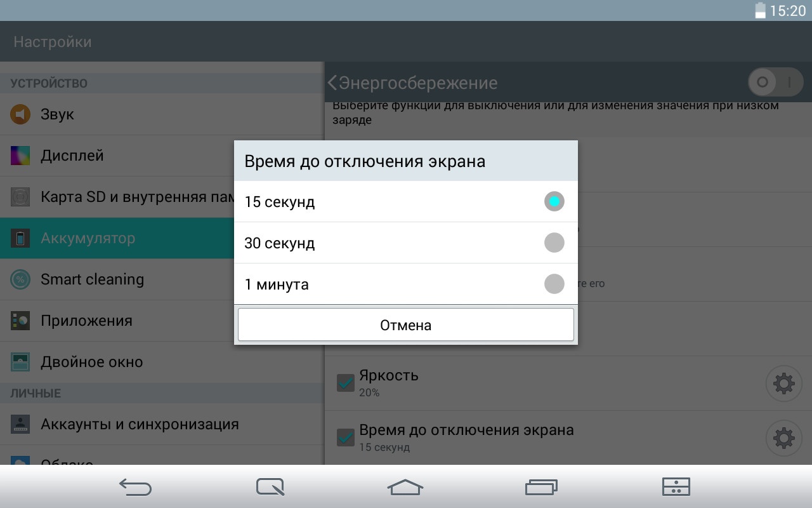Open Карта SD и внутренняя память
The image size is (812, 508).
127,197
